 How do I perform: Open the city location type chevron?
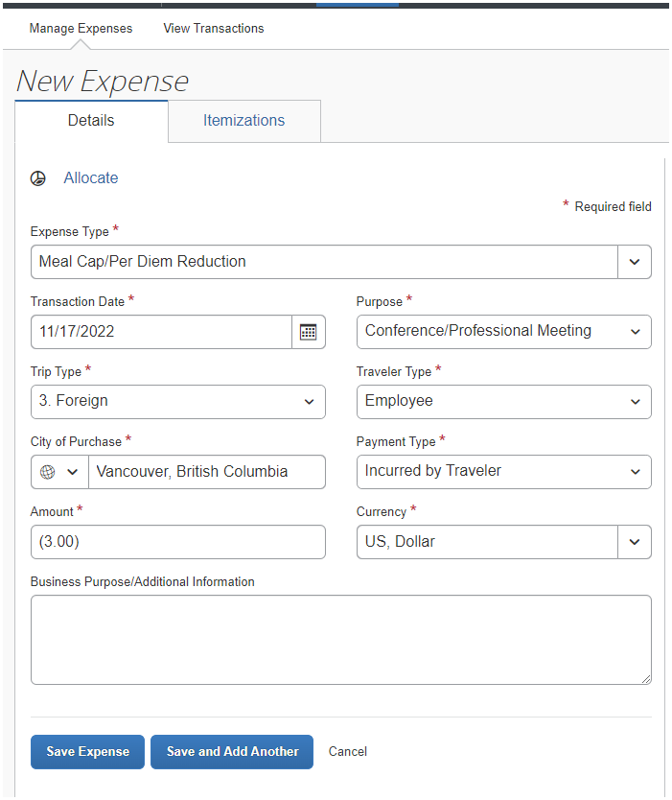73,472
